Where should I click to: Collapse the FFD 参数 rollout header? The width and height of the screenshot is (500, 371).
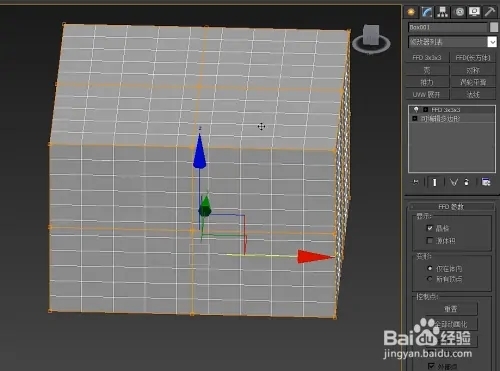tap(451, 207)
